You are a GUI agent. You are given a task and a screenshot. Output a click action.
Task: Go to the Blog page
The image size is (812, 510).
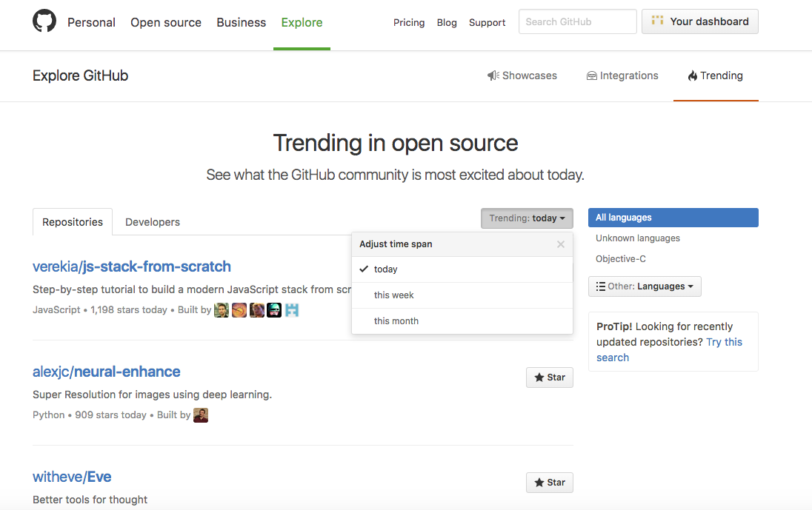[x=447, y=22]
